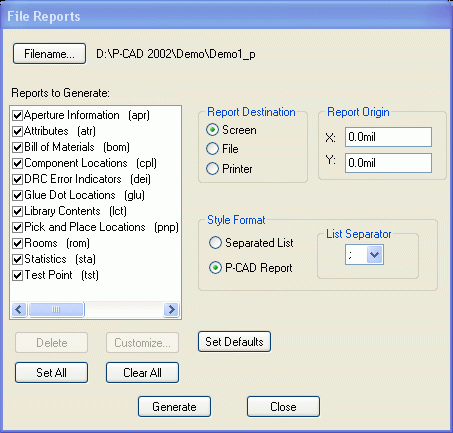The image size is (453, 433).
Task: Toggle the Attributes (atr) checkbox
Action: [17, 131]
